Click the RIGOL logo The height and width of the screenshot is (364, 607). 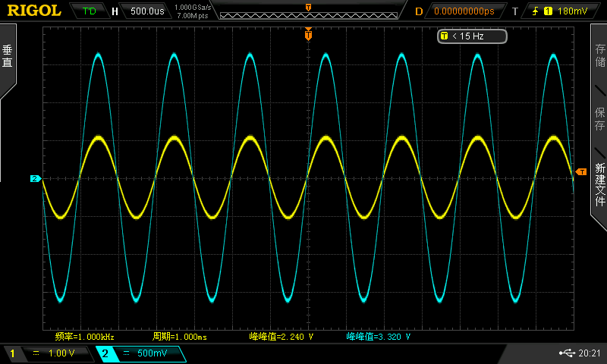[34, 11]
